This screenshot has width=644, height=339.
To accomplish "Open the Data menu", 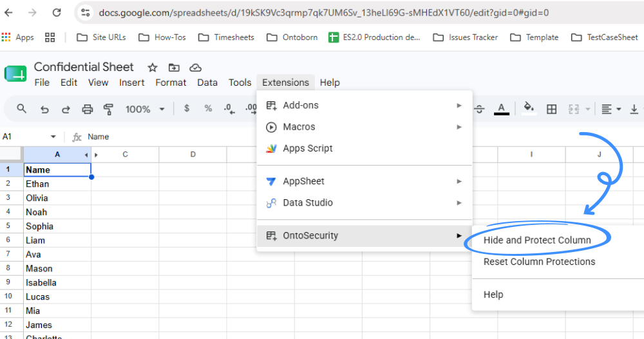I will pyautogui.click(x=207, y=82).
